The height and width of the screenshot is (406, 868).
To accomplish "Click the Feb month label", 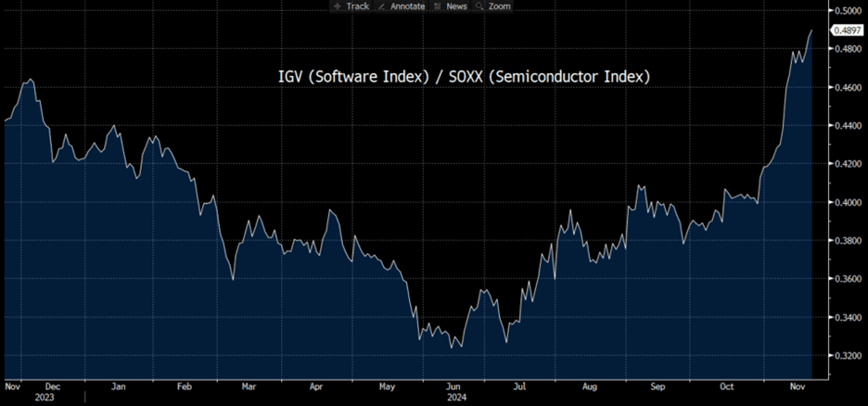I will [185, 387].
